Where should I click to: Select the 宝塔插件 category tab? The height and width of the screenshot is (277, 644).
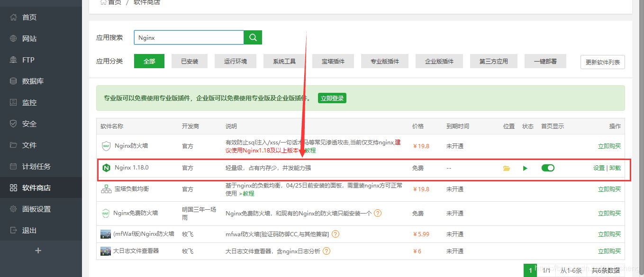tap(333, 62)
